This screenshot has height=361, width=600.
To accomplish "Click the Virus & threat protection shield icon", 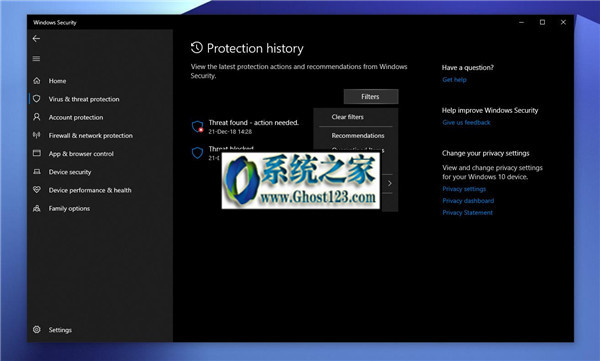I will (x=37, y=99).
